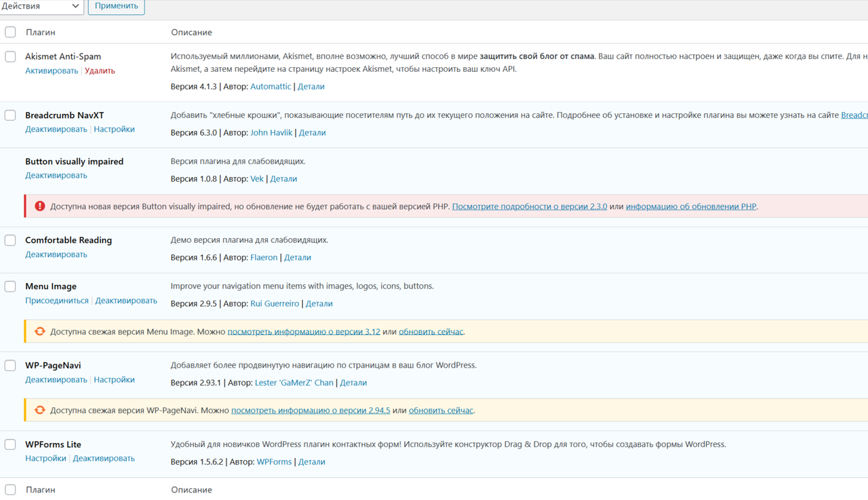This screenshot has height=500, width=868.
Task: Deactivate the WP-PageNavi plugin
Action: [56, 380]
